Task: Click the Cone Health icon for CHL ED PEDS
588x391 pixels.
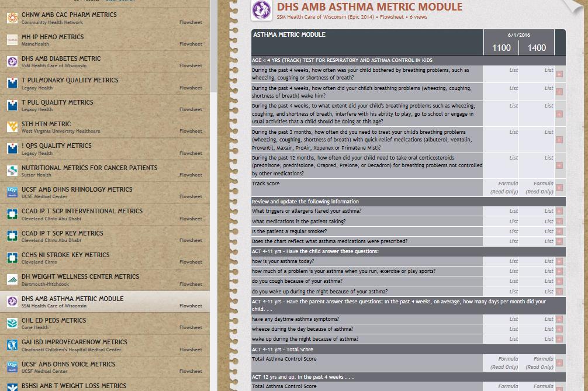Action: click(x=12, y=323)
